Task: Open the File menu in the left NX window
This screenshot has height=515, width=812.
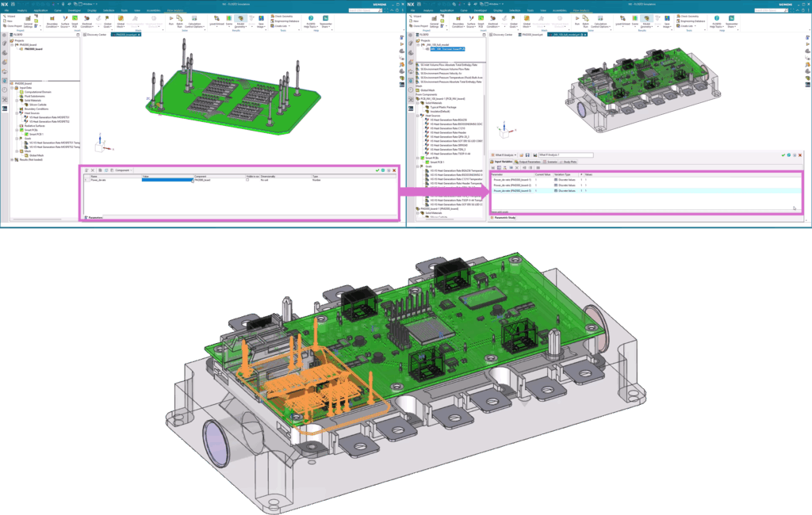Action: click(x=6, y=10)
